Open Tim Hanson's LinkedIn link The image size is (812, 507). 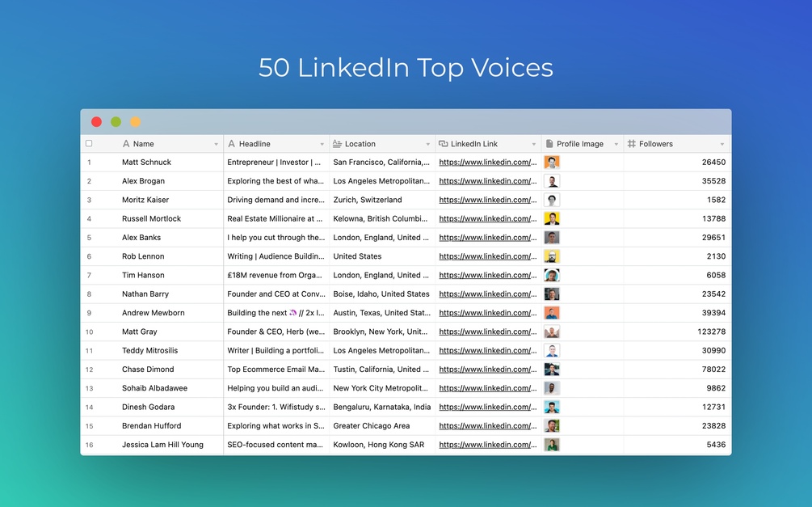pos(488,275)
